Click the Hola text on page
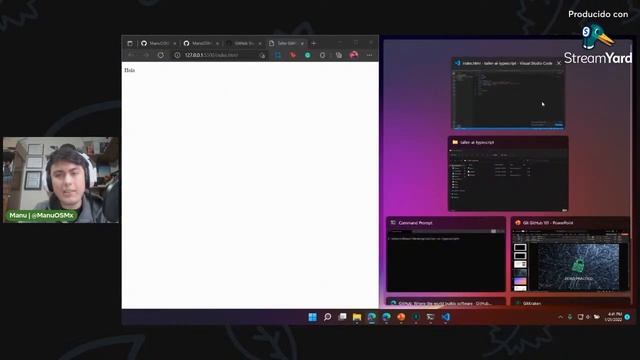Image resolution: width=640 pixels, height=360 pixels. [x=129, y=70]
